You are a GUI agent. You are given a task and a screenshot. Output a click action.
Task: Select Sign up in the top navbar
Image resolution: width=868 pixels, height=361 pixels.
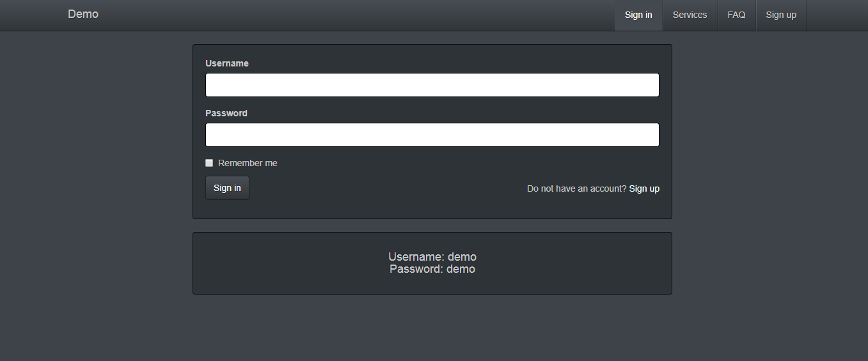pos(781,15)
